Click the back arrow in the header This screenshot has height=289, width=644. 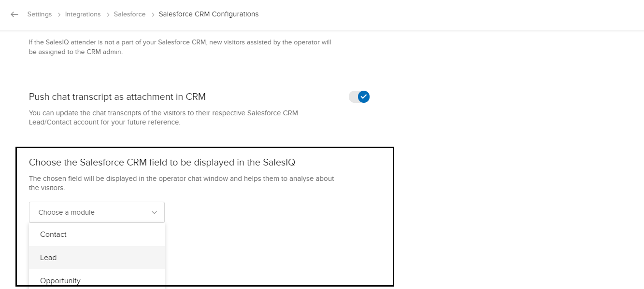tap(14, 14)
